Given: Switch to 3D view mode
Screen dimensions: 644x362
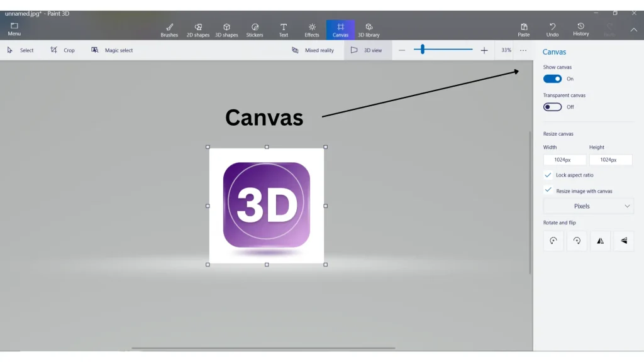Looking at the screenshot, I should click(365, 50).
